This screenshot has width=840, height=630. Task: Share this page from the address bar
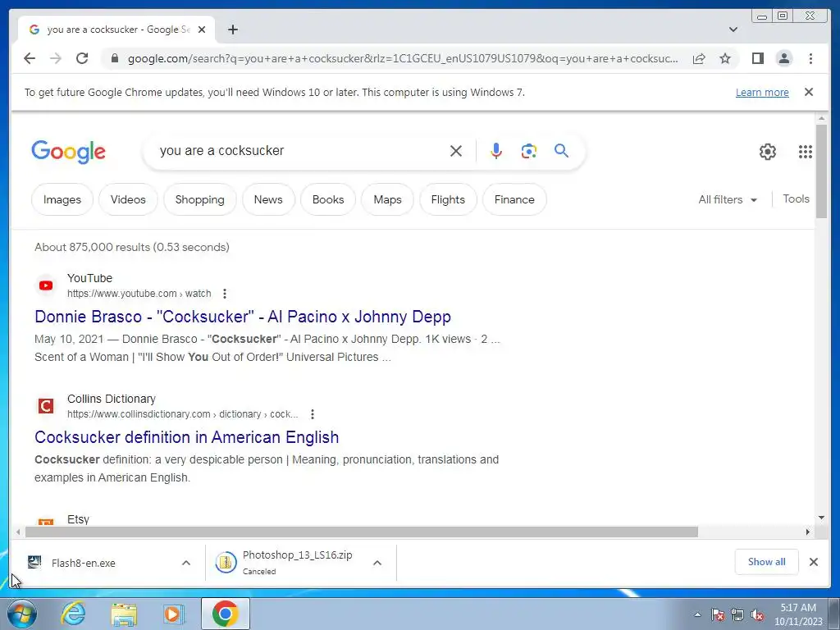(699, 58)
